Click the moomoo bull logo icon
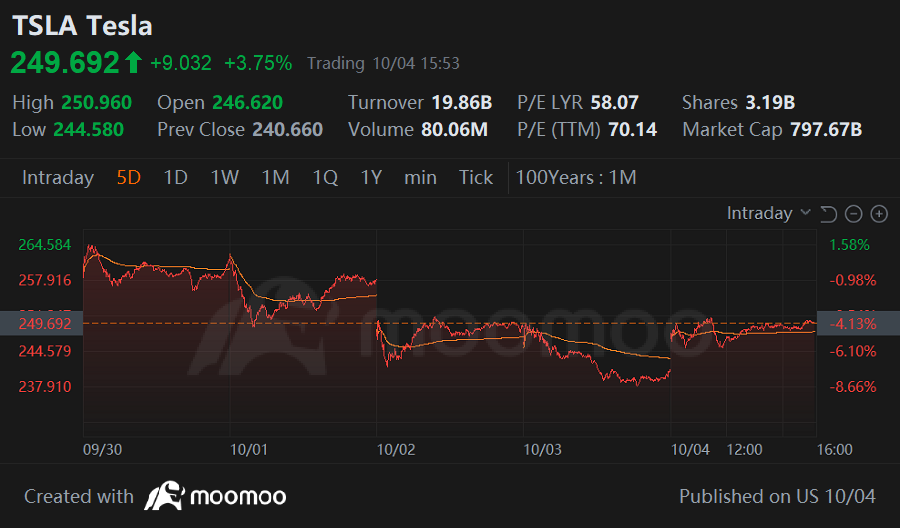 [x=164, y=496]
